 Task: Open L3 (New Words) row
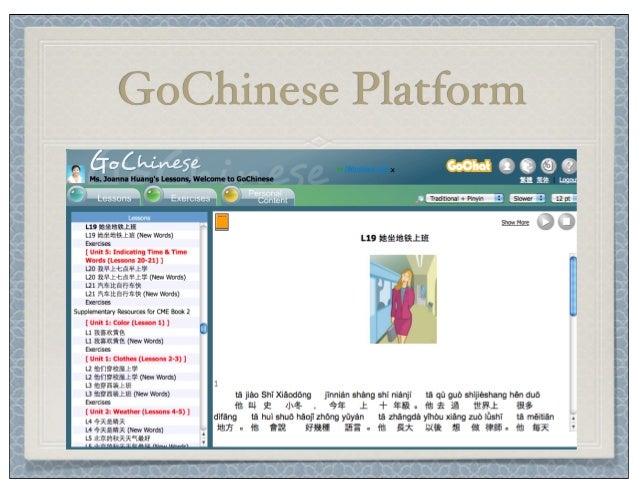click(127, 394)
